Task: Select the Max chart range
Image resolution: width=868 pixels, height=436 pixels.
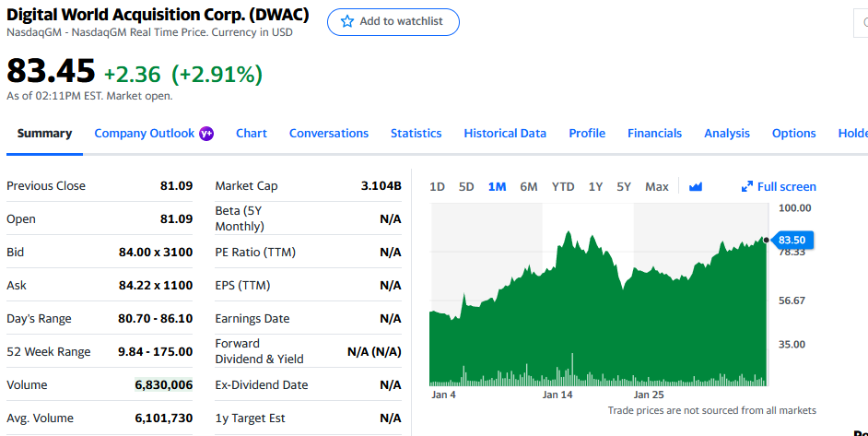Action: pos(657,187)
